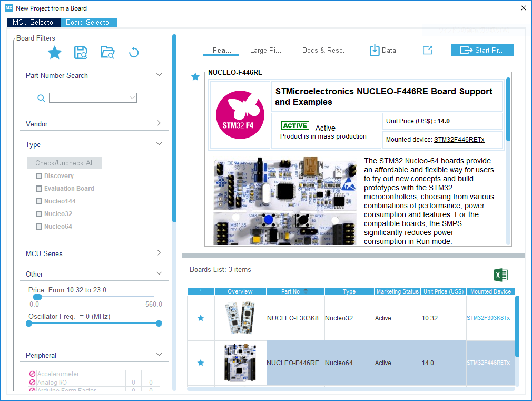The height and width of the screenshot is (401, 532).
Task: Click the Oscillator Freq right slider handle
Action: point(159,324)
